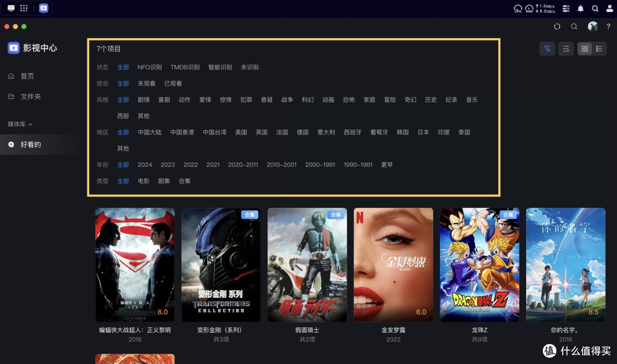Show only 未观看 items
This screenshot has height=364, width=617.
coord(146,83)
